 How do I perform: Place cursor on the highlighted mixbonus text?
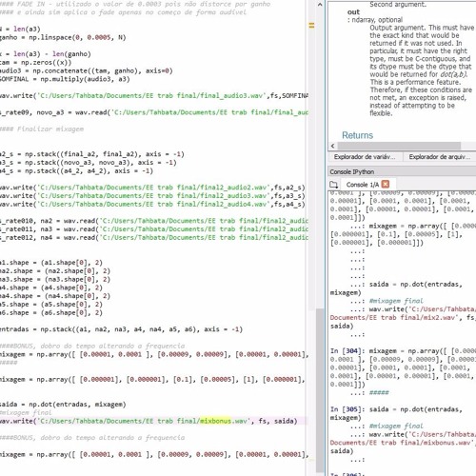215,421
